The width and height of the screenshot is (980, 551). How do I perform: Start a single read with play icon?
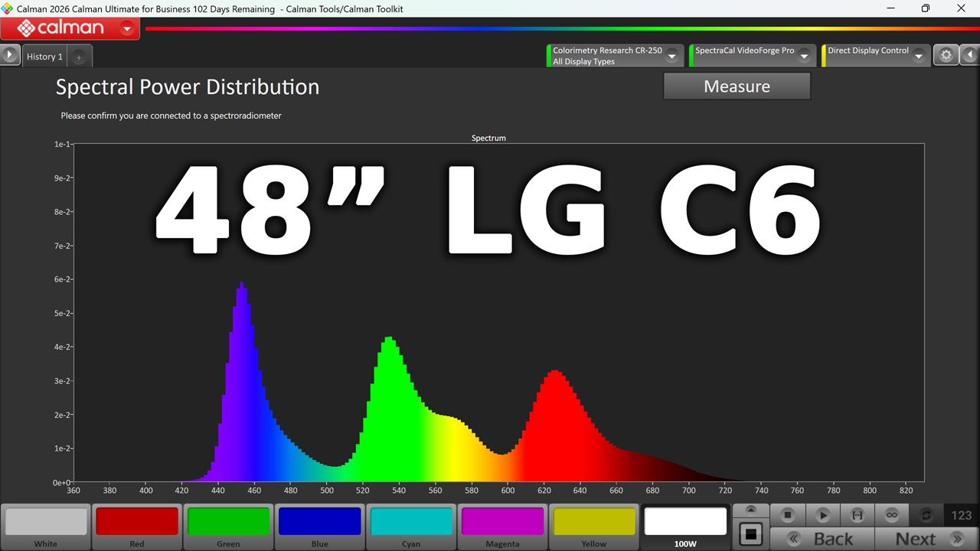point(823,515)
